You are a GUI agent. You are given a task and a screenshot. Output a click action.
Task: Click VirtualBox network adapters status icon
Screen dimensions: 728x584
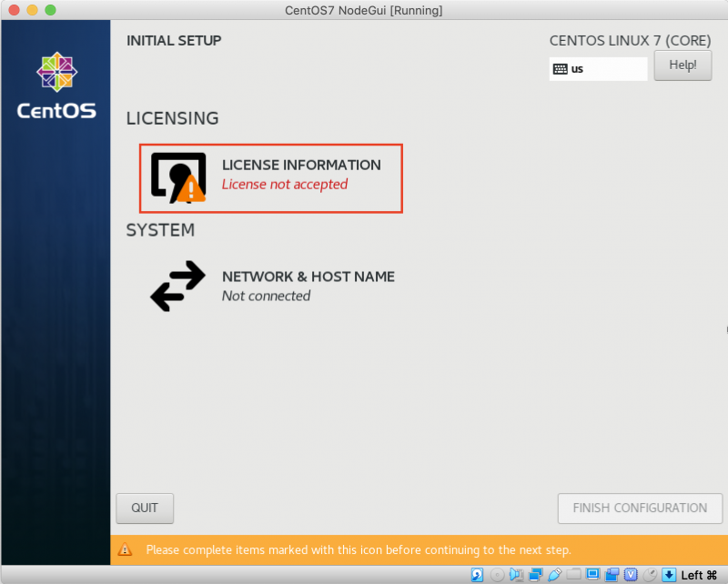click(x=535, y=575)
